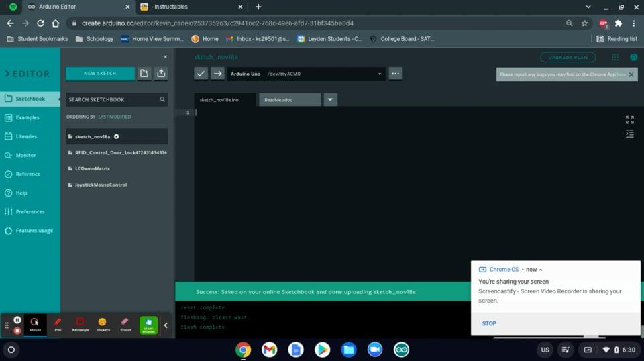This screenshot has width=644, height=361.
Task: Click the green webcam toggle button
Action: pyautogui.click(x=149, y=325)
